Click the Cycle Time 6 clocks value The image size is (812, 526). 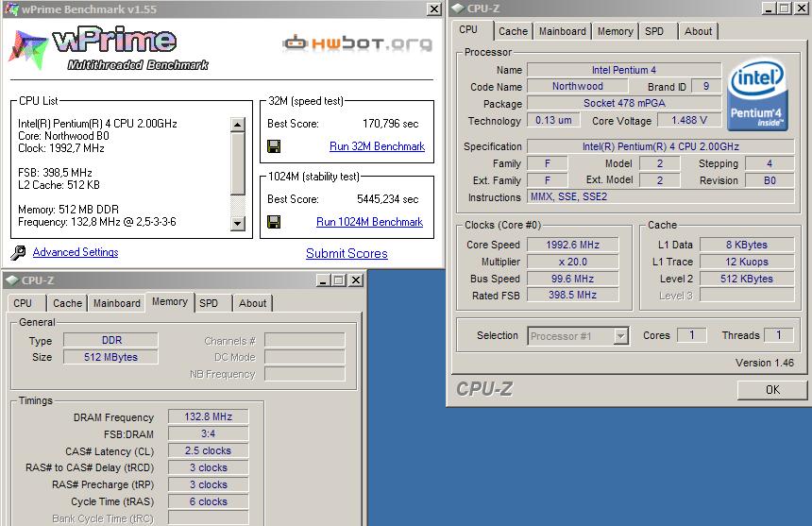[208, 501]
